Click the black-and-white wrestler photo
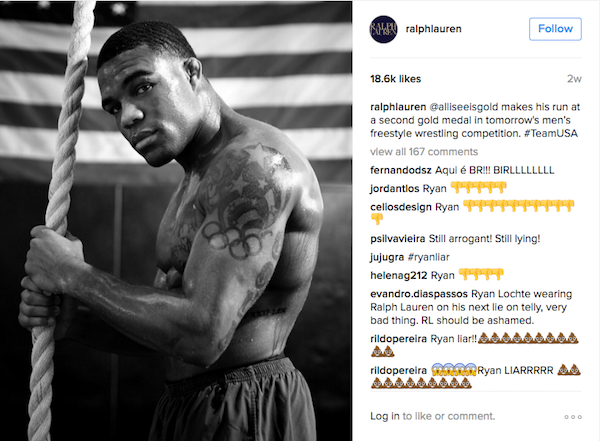 click(176, 220)
